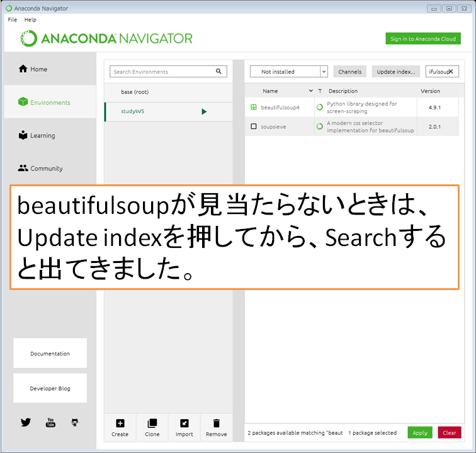Click the Clone environment icon
Image resolution: width=476 pixels, height=453 pixels.
[152, 423]
